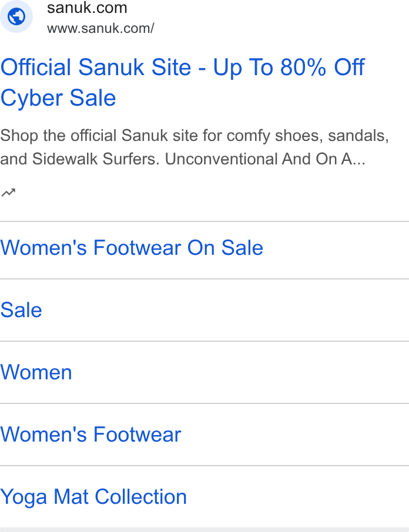Click the trending arrow icon below description
This screenshot has width=409, height=532.
[8, 193]
